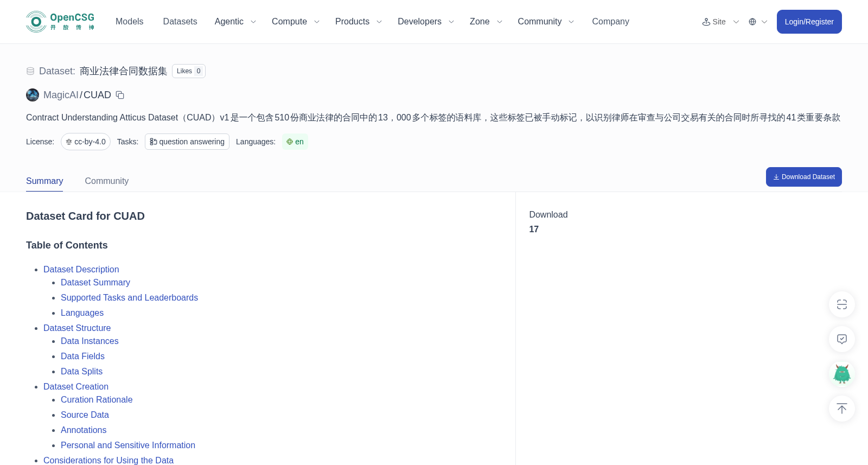This screenshot has height=465, width=868.
Task: Select the question answering task tag
Action: [x=187, y=142]
